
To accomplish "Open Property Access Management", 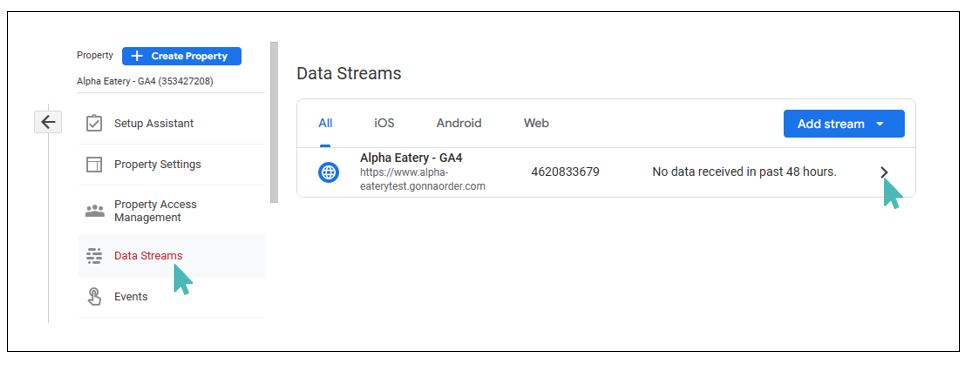I will click(171, 211).
